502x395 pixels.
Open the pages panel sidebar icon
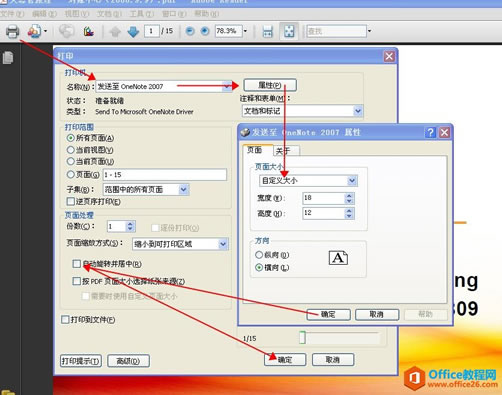(8, 58)
